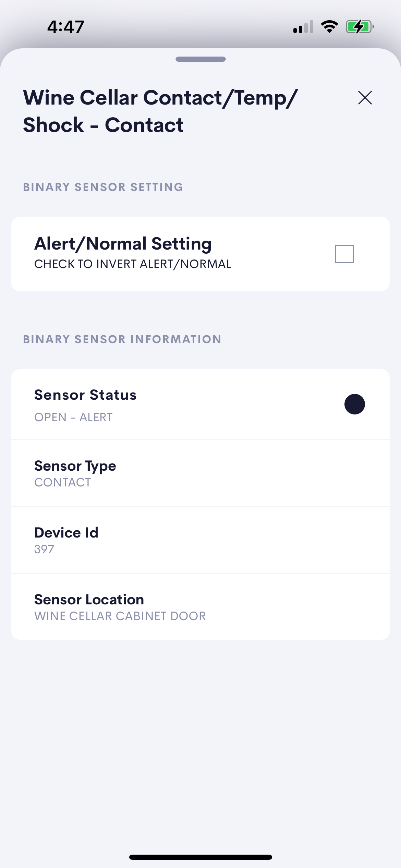Tap the charging battery icon
This screenshot has height=868, width=401.
pyautogui.click(x=359, y=26)
